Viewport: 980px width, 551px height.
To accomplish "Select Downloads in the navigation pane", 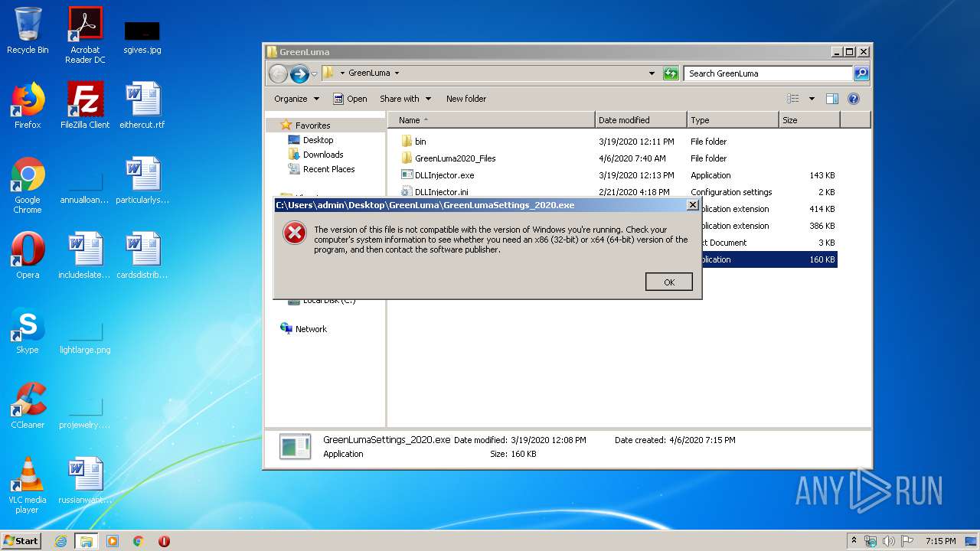I will tap(322, 155).
